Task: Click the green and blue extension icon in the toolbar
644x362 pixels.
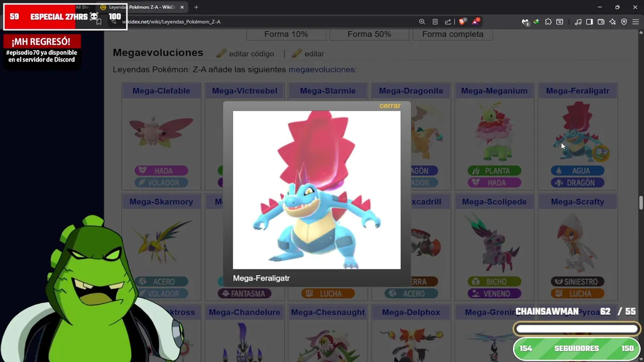Action: 537,22
